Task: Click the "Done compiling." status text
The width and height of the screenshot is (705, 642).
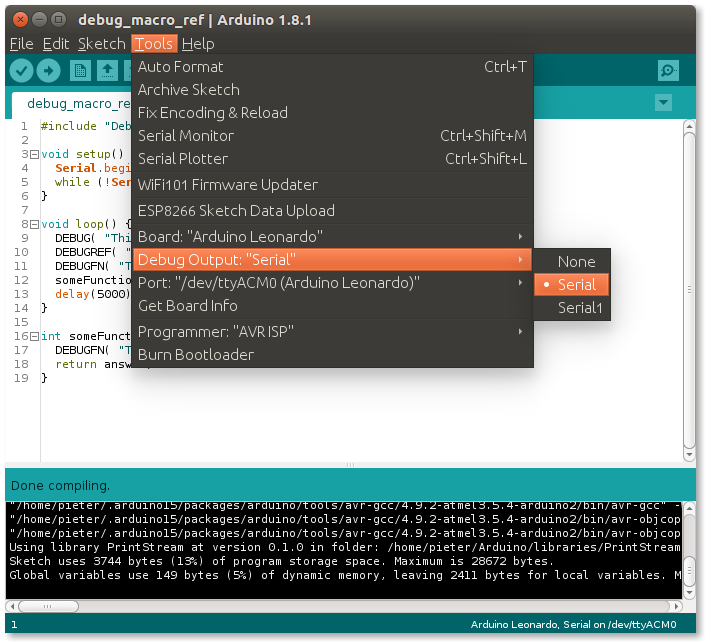Action: (x=60, y=486)
